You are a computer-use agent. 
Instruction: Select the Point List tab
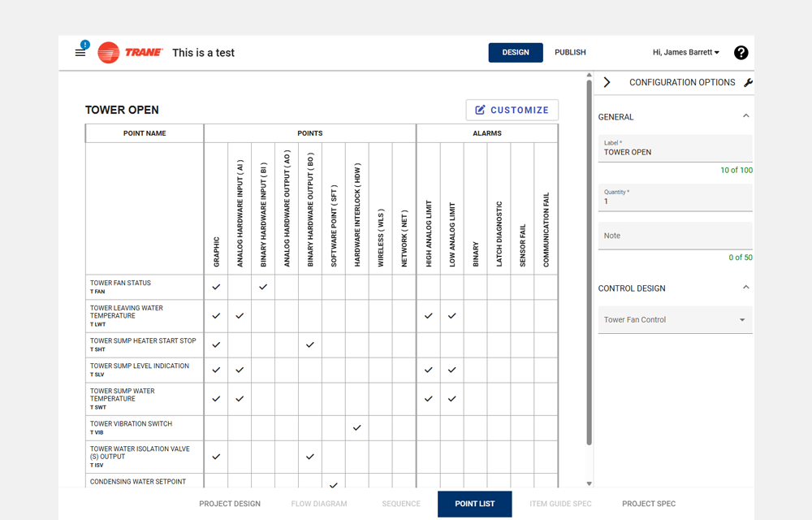475,504
